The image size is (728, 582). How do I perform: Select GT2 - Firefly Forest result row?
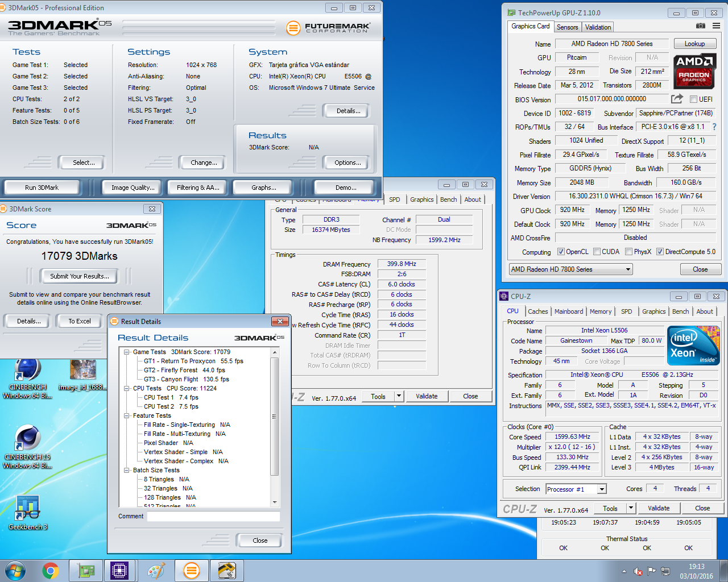[184, 370]
